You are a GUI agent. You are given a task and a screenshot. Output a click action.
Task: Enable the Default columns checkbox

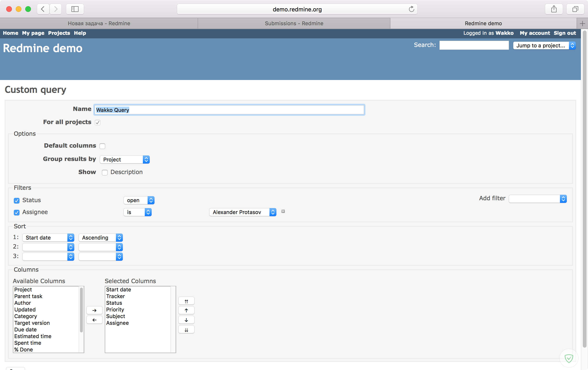point(102,146)
